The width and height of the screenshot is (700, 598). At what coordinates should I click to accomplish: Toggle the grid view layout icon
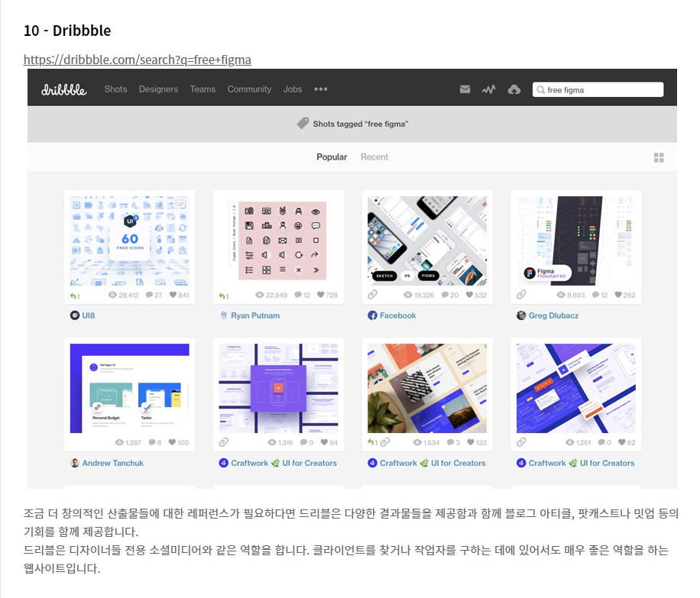pyautogui.click(x=659, y=157)
